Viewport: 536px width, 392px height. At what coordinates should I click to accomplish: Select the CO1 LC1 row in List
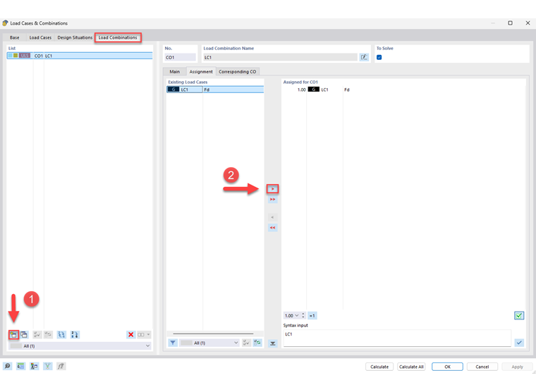80,56
